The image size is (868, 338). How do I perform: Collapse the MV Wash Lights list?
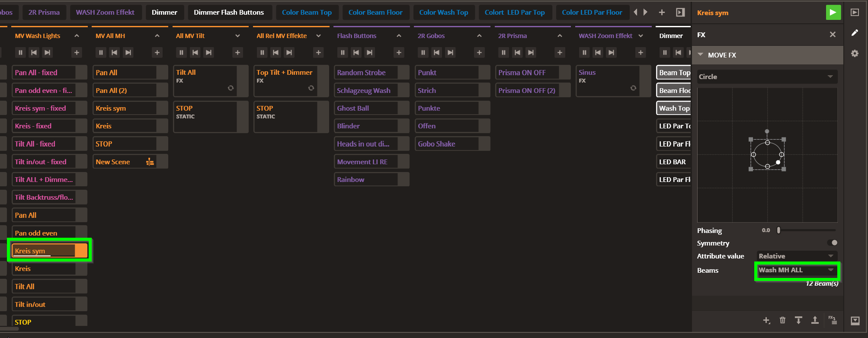click(x=77, y=35)
